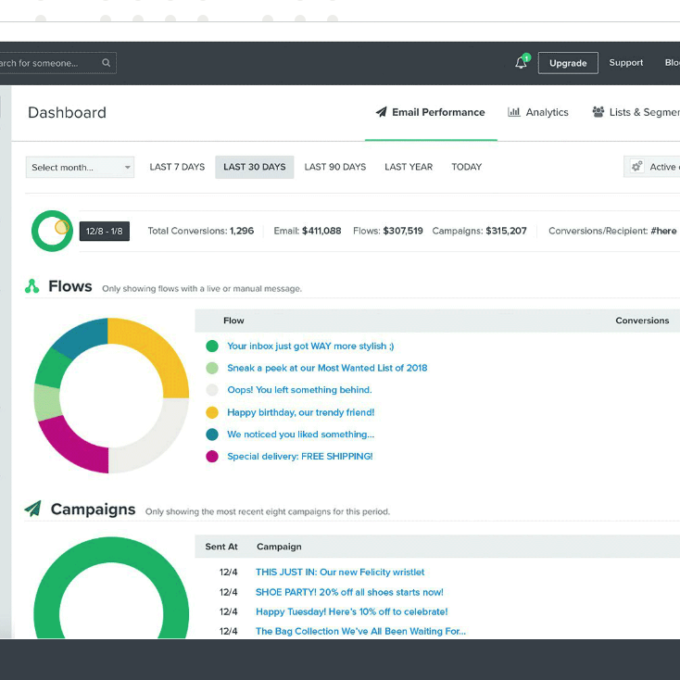Click the small green ring date icon
This screenshot has height=680, width=680.
point(51,231)
